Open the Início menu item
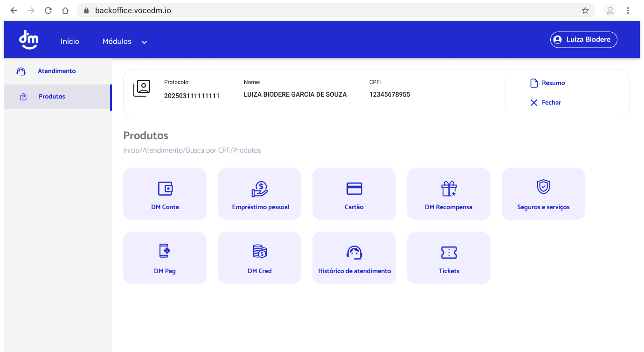The width and height of the screenshot is (644, 352). pyautogui.click(x=69, y=41)
